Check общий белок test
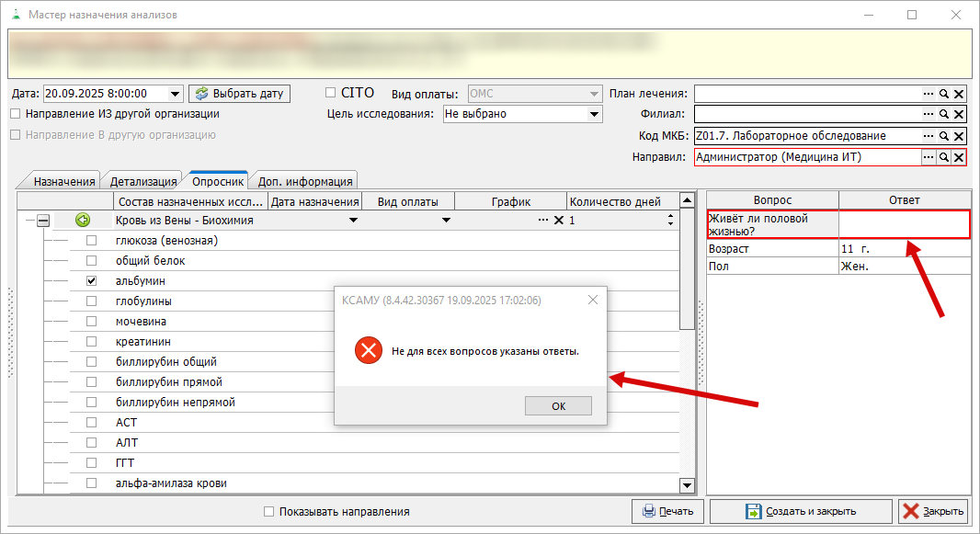 tap(91, 260)
